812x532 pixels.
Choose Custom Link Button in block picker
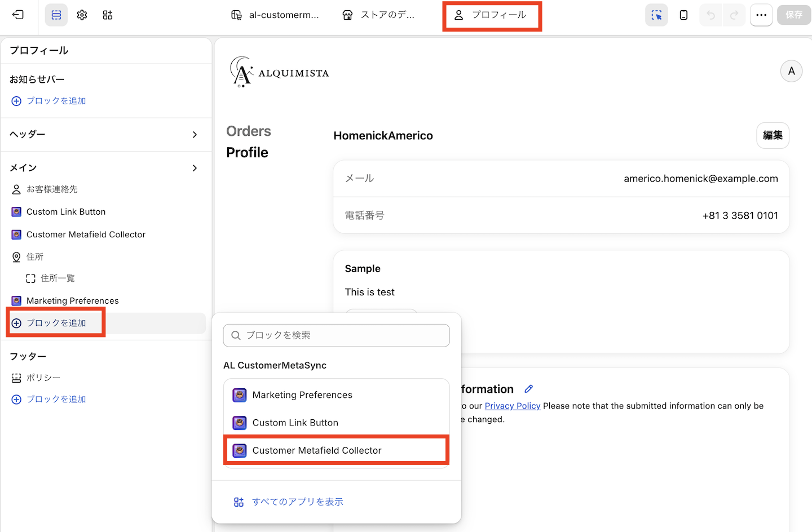pos(337,423)
